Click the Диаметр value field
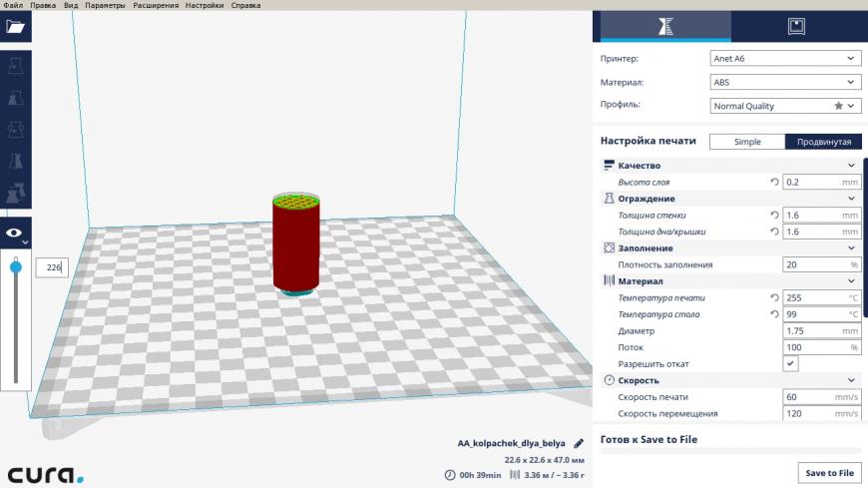Screen dimensions: 868x488 pyautogui.click(x=821, y=330)
